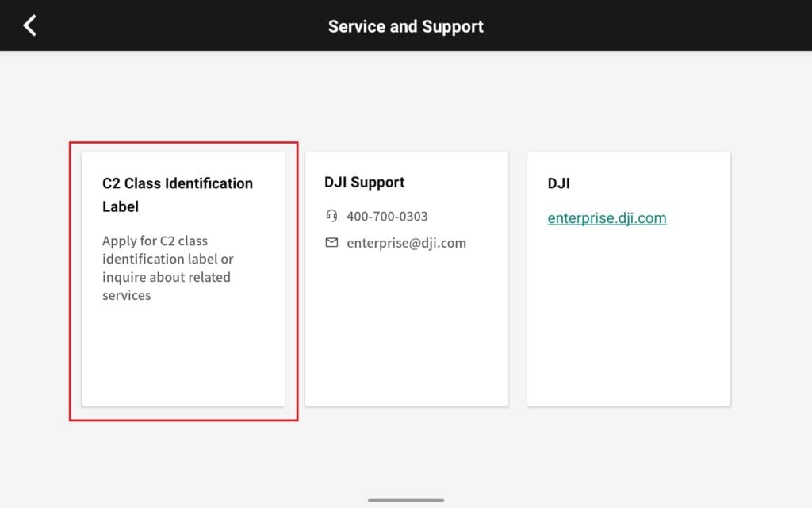Open the C2 Class Identification Label card

point(183,278)
